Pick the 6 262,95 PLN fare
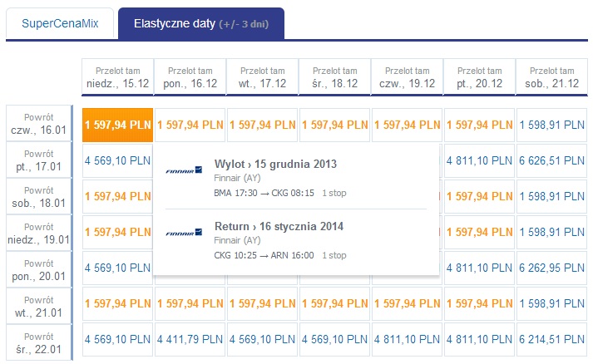 coord(551,268)
